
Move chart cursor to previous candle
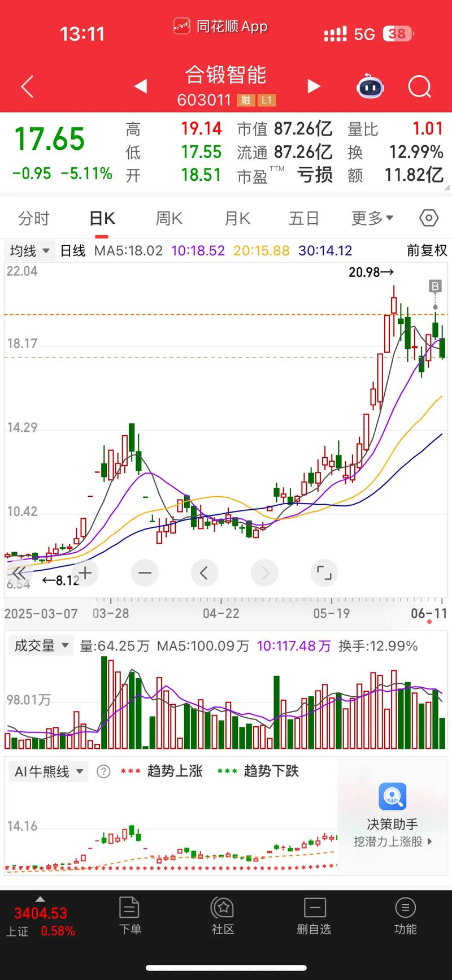pos(204,573)
